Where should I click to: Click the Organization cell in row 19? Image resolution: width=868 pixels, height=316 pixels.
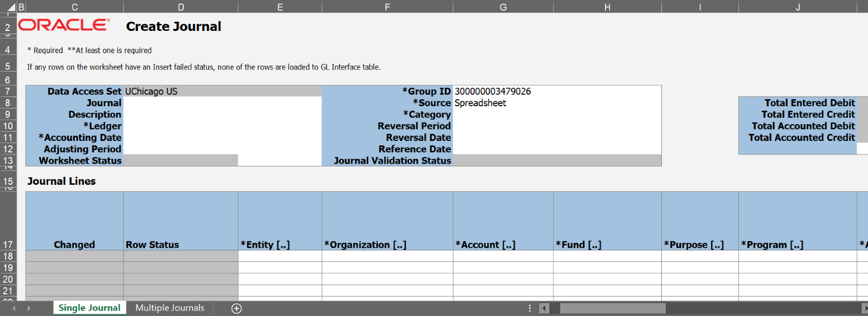click(387, 268)
